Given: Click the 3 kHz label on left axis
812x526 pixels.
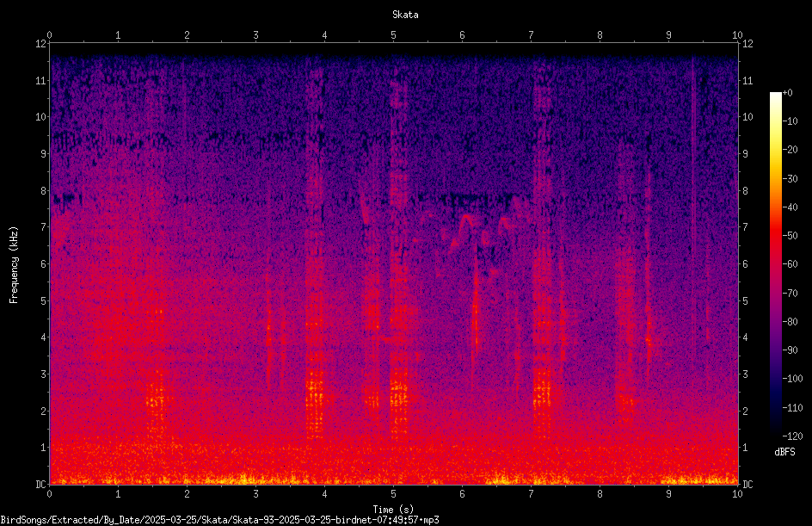Looking at the screenshot, I should pos(44,374).
